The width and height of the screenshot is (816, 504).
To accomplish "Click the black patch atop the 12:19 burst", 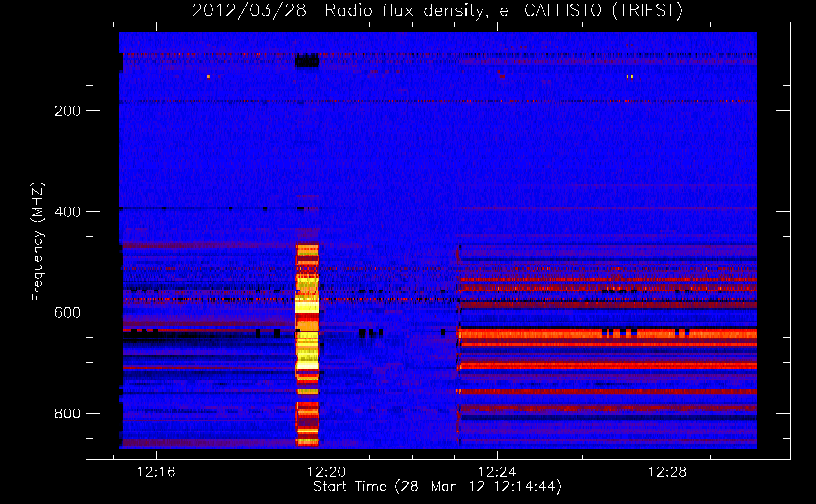I will [307, 62].
